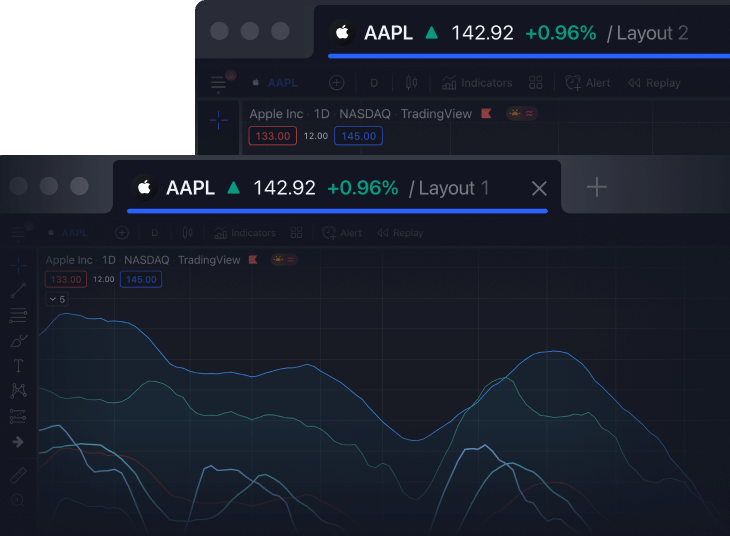Click the 12.00 spread value in Layout 2

tap(316, 136)
